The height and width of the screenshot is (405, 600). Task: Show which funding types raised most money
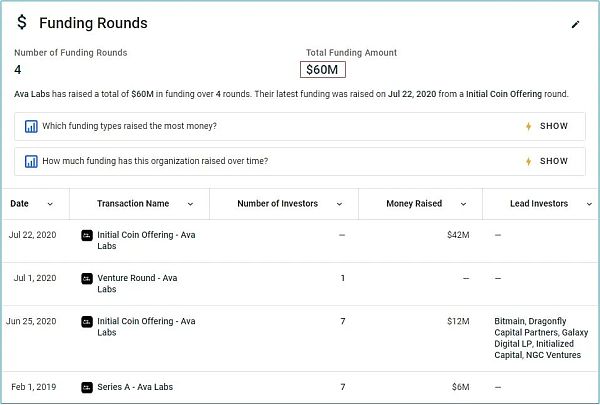click(546, 127)
